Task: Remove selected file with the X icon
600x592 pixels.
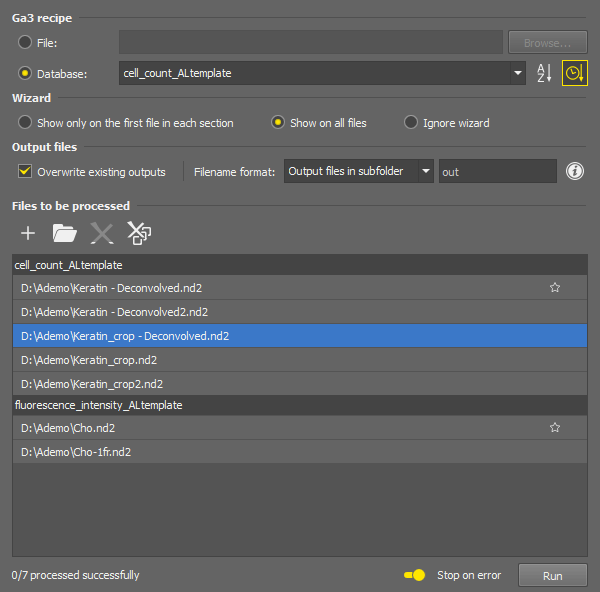Action: (x=102, y=233)
